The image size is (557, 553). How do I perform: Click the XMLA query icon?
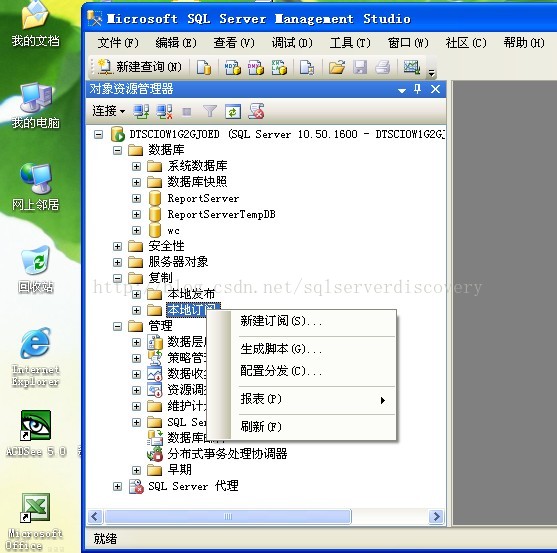click(x=279, y=67)
